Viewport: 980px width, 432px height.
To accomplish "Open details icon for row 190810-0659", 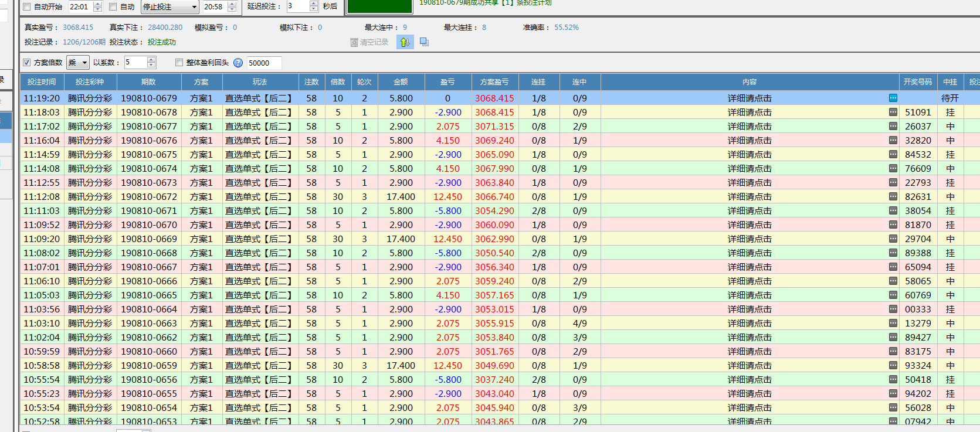I will click(893, 365).
